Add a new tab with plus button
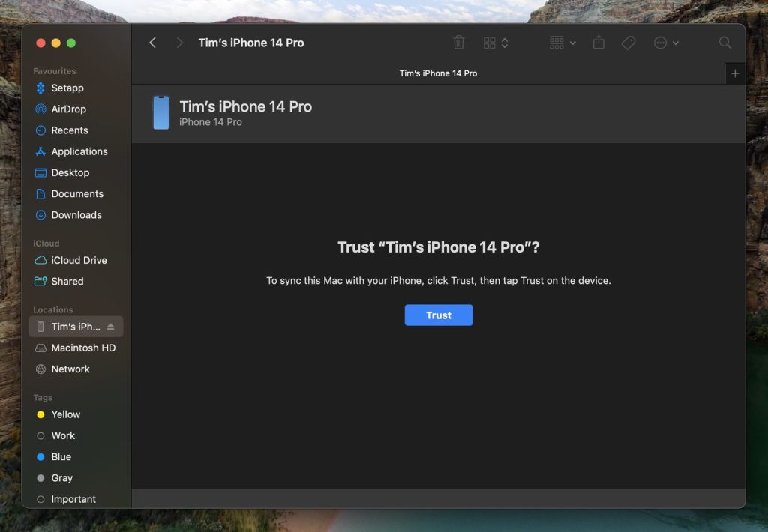 (x=735, y=73)
